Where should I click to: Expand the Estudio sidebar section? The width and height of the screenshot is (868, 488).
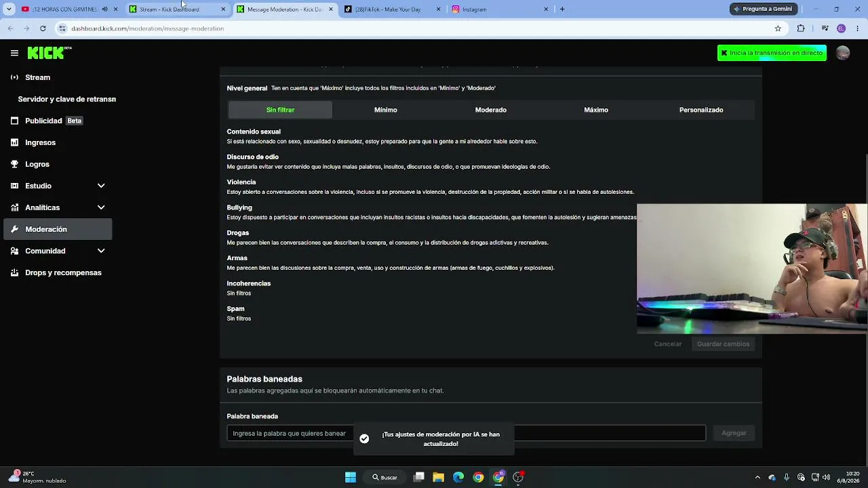point(101,186)
